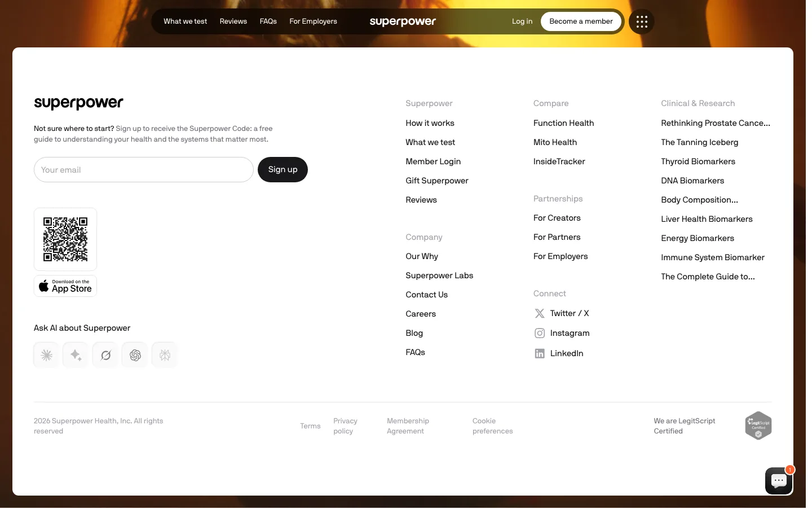Click the X logo icon under Connect

pos(540,313)
